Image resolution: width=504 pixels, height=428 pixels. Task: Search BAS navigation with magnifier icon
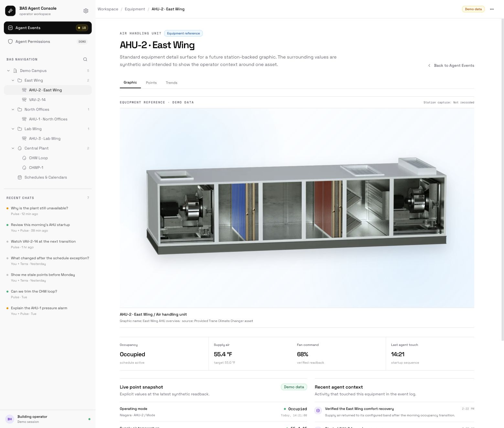pyautogui.click(x=85, y=59)
